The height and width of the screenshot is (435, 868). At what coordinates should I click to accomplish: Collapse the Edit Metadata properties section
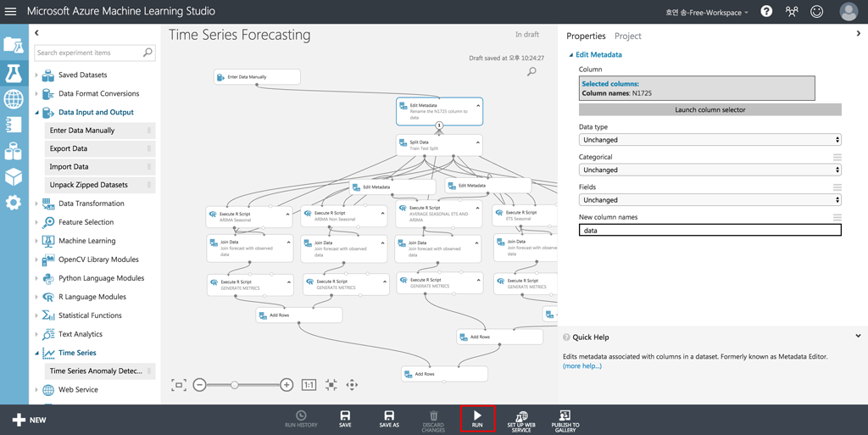pos(570,55)
